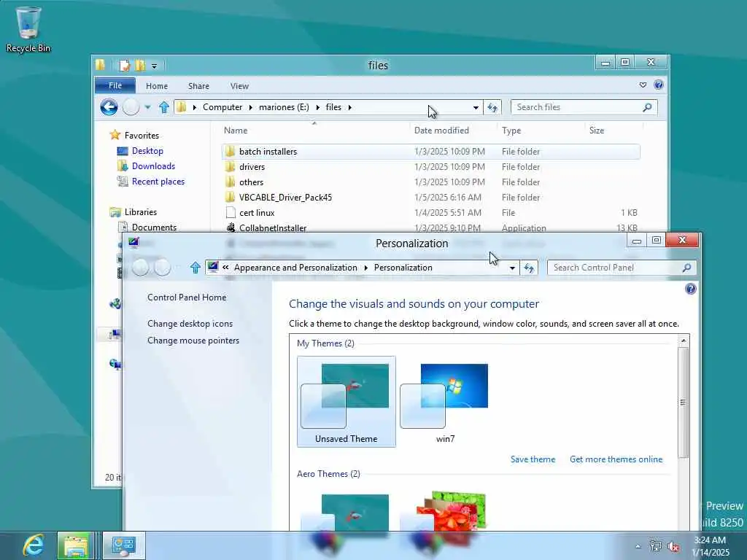
Task: Show hidden tray icons arrow
Action: click(x=638, y=546)
